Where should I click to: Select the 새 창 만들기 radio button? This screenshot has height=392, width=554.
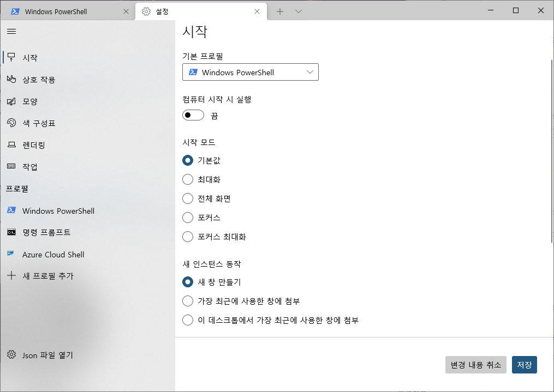188,281
